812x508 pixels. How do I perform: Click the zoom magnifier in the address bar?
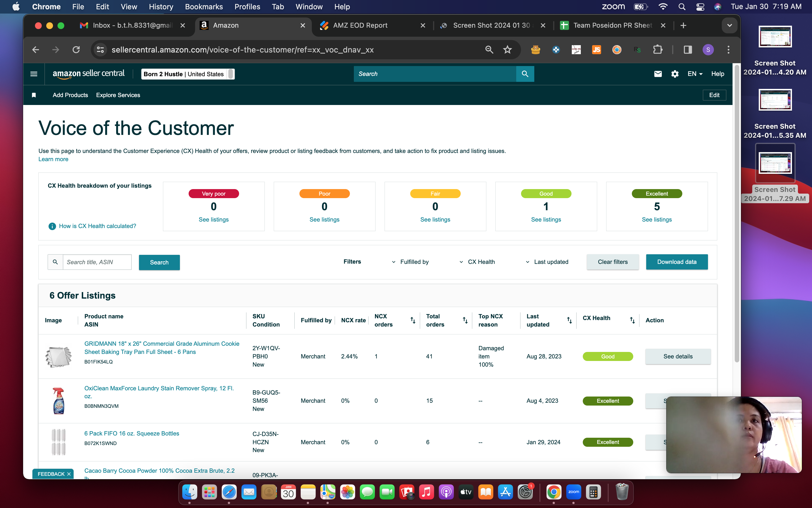click(x=489, y=50)
